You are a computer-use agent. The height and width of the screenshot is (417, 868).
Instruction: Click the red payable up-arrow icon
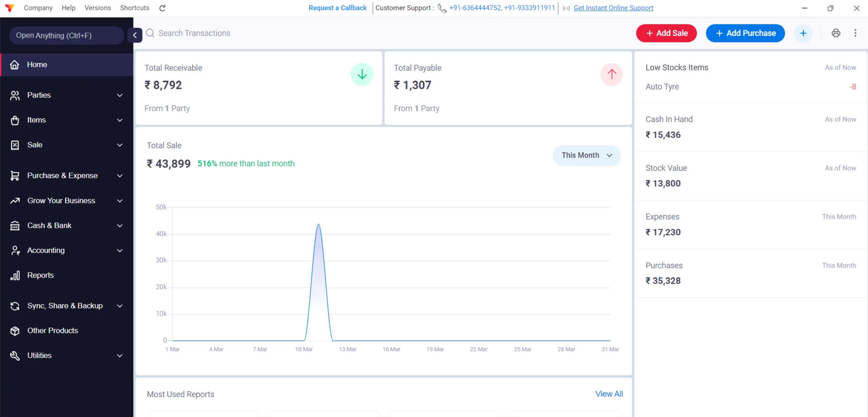pyautogui.click(x=611, y=74)
